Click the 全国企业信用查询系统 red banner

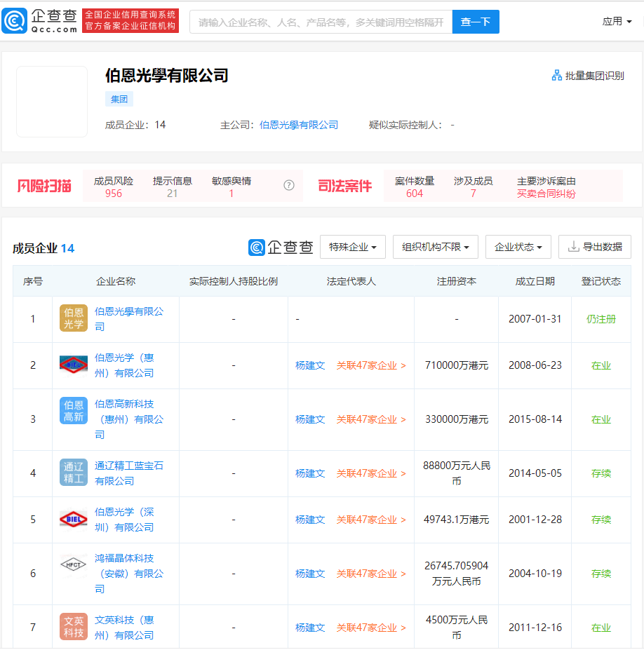point(130,20)
